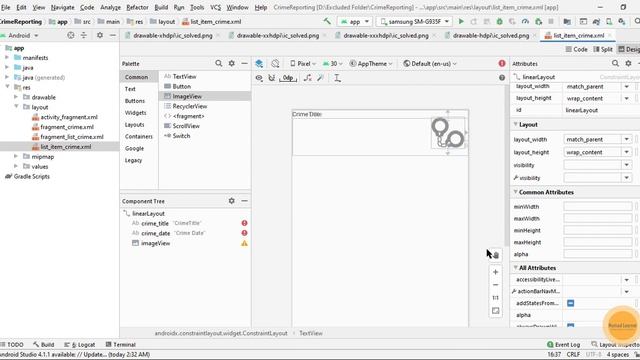Viewport: 640px width, 360px height.
Task: Click the pan hand tool icon
Action: 496,255
